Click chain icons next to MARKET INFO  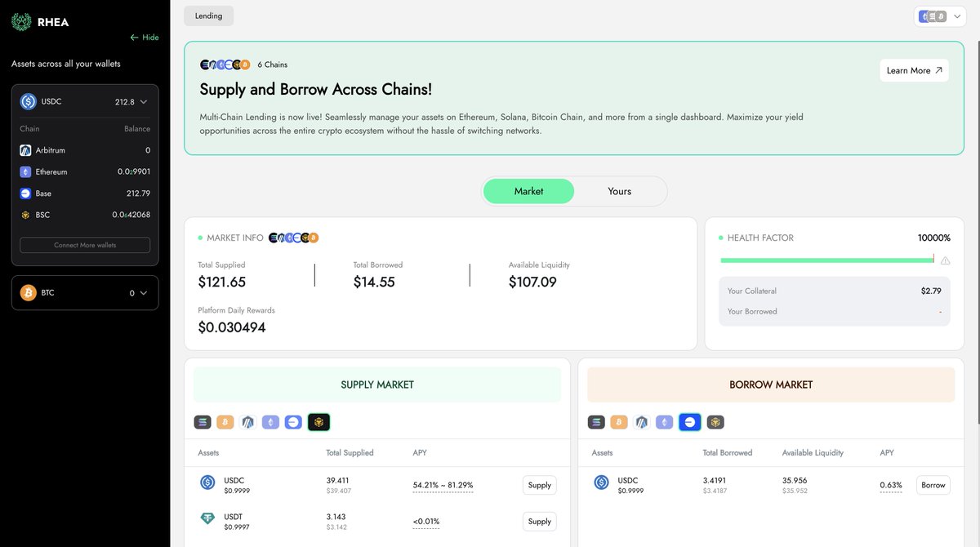coord(293,238)
